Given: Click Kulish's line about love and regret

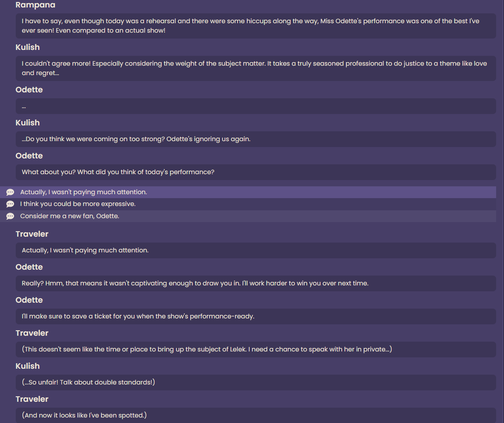Looking at the screenshot, I should point(256,68).
